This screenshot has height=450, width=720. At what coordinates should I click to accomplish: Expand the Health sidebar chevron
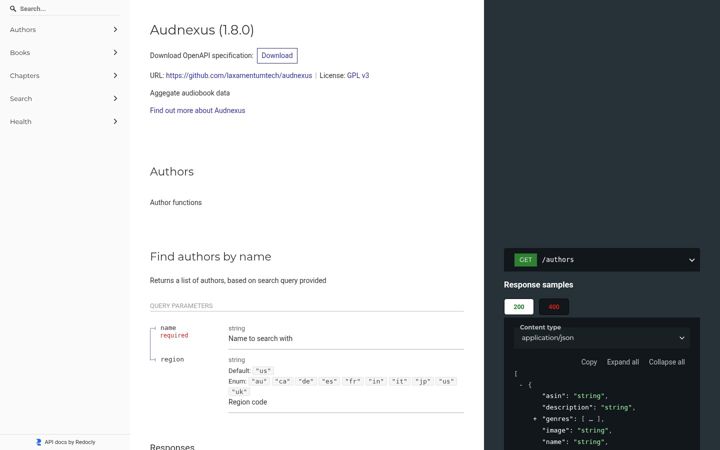pyautogui.click(x=115, y=121)
